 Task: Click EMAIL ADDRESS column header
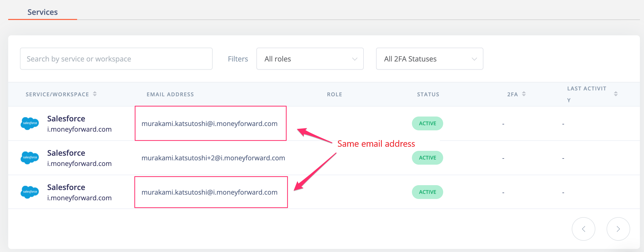coord(170,94)
